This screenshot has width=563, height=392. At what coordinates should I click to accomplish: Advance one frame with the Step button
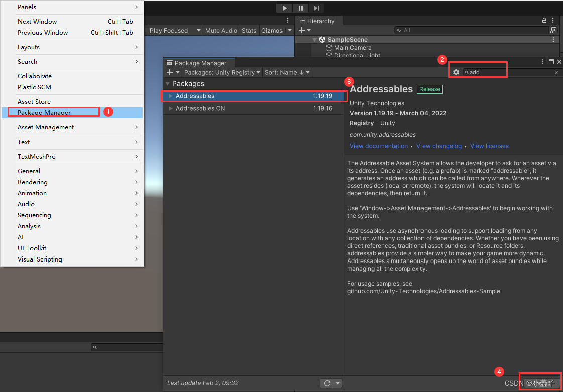(316, 8)
